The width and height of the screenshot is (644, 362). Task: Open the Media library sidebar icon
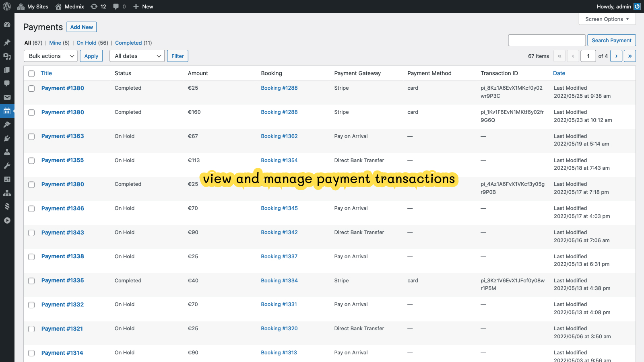(x=7, y=56)
